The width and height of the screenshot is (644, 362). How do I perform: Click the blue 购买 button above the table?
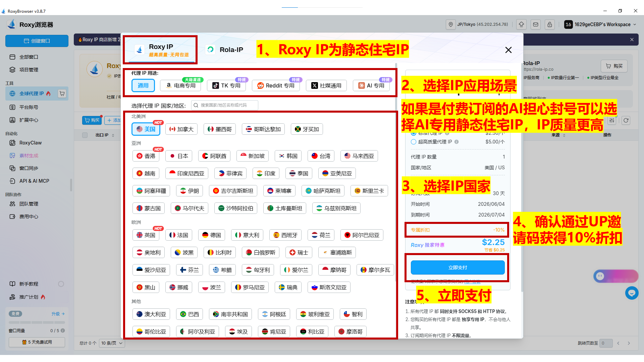pyautogui.click(x=92, y=120)
